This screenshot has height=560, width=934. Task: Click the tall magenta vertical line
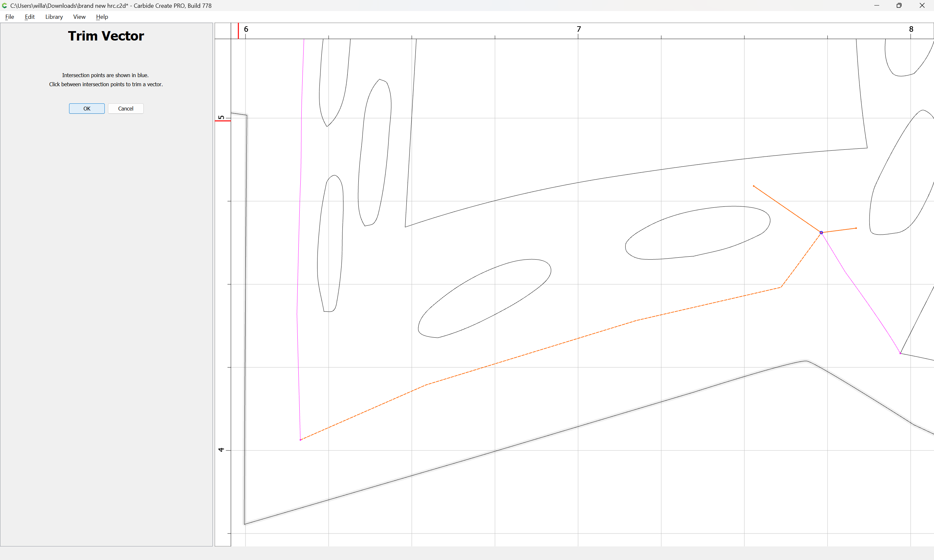coord(299,227)
